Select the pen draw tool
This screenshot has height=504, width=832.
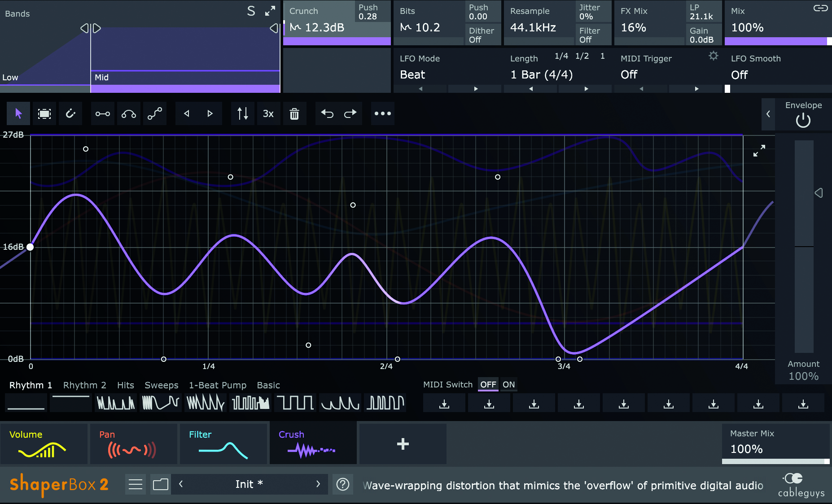click(x=70, y=113)
